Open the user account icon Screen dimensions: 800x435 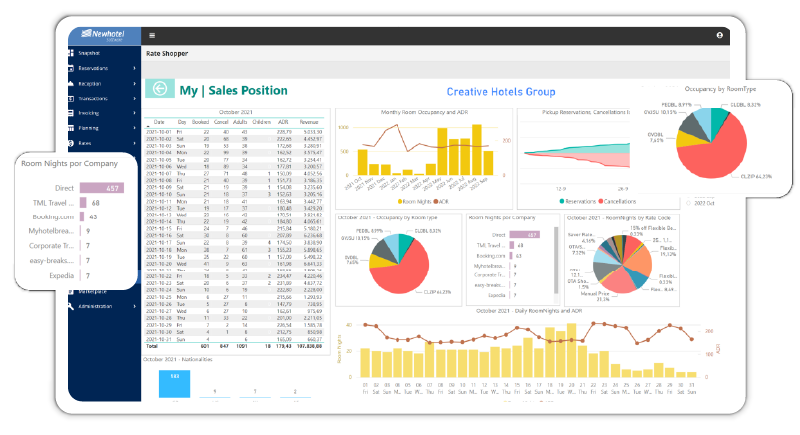pos(719,35)
